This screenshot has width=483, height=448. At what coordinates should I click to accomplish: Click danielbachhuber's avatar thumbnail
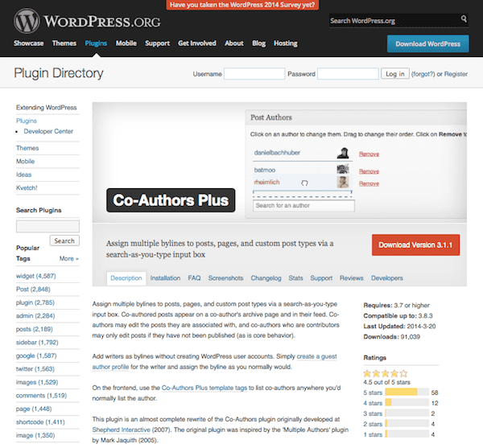tap(343, 153)
